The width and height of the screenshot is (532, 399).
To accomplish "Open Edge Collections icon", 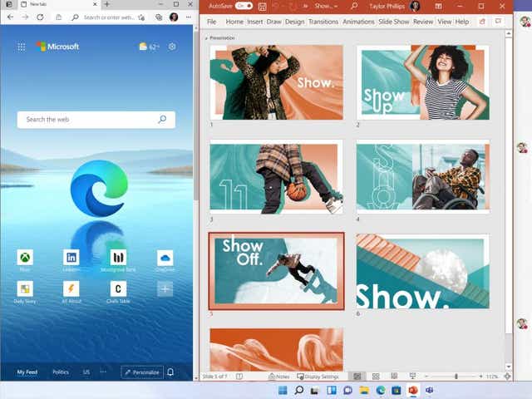I will (159, 17).
